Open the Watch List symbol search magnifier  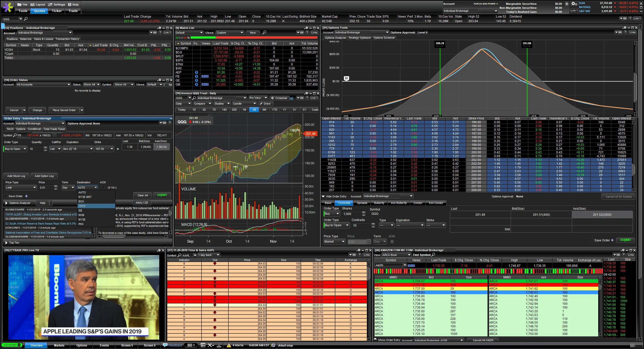click(x=264, y=32)
